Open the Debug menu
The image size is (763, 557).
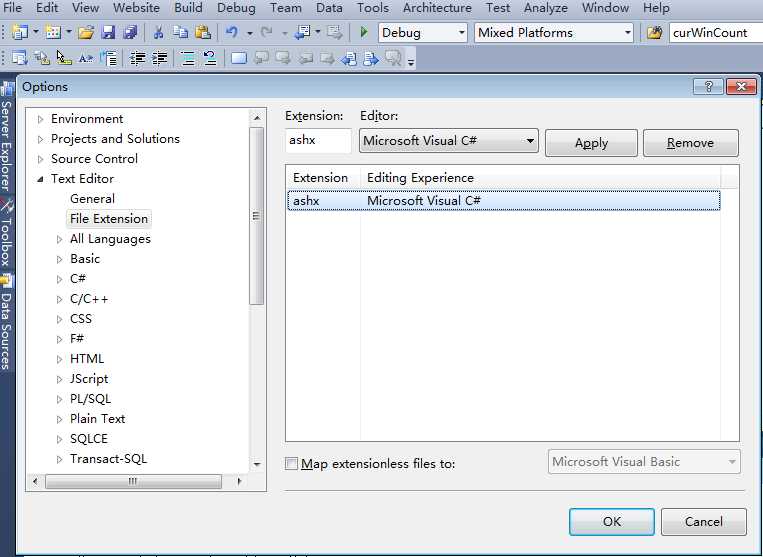(x=236, y=8)
